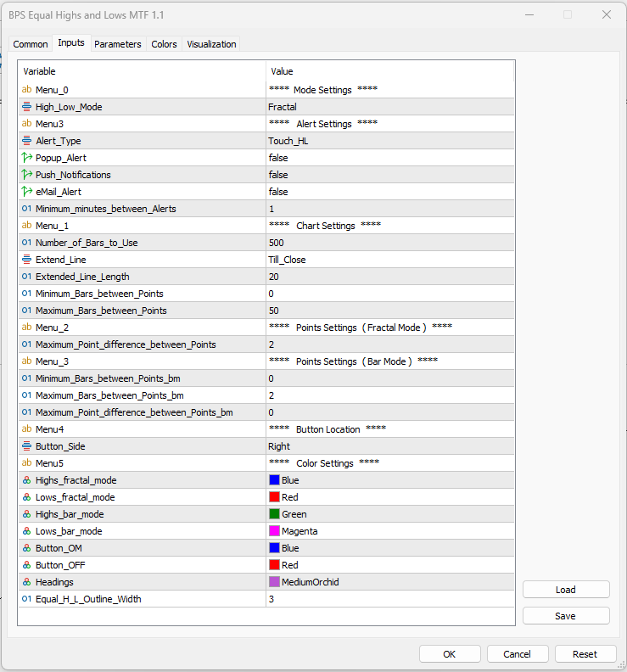Click the enum icon next to Button_Side
The width and height of the screenshot is (627, 672).
[27, 446]
